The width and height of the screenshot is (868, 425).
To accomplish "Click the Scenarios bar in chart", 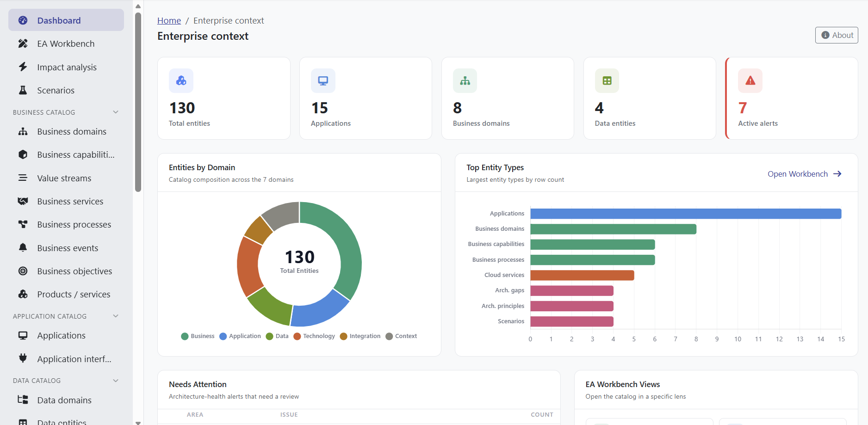I will [572, 321].
